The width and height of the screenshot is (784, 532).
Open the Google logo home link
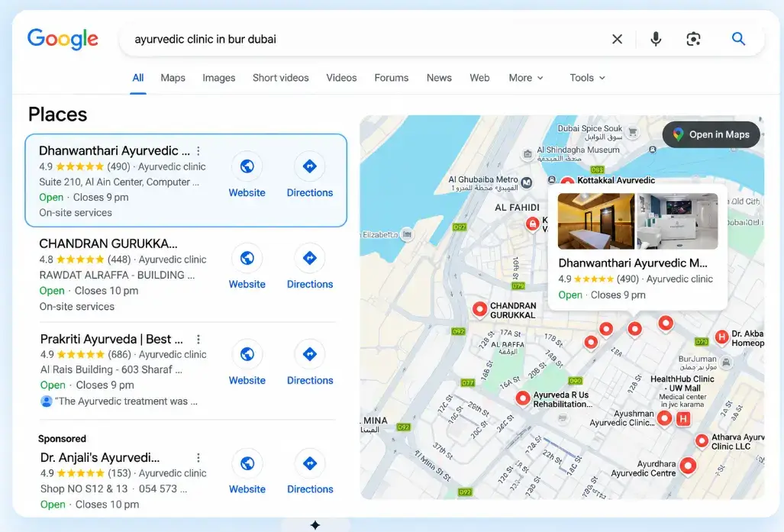pyautogui.click(x=63, y=39)
